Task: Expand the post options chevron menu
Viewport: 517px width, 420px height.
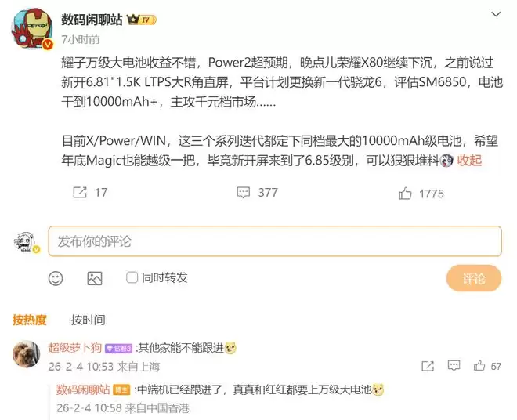Action: (496, 14)
